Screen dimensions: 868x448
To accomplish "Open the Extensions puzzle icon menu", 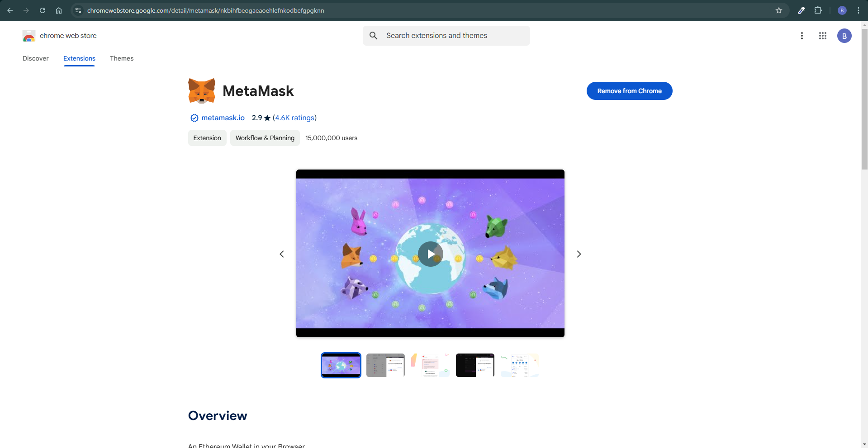I will tap(818, 10).
